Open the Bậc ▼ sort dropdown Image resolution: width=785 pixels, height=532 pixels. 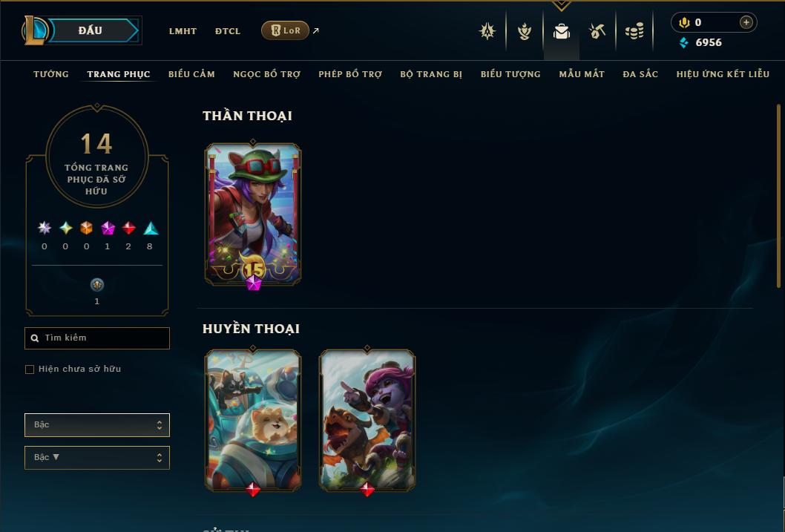coord(97,457)
